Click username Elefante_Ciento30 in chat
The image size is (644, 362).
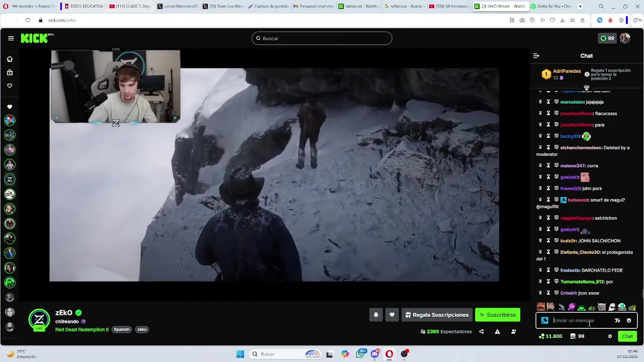tap(580, 252)
